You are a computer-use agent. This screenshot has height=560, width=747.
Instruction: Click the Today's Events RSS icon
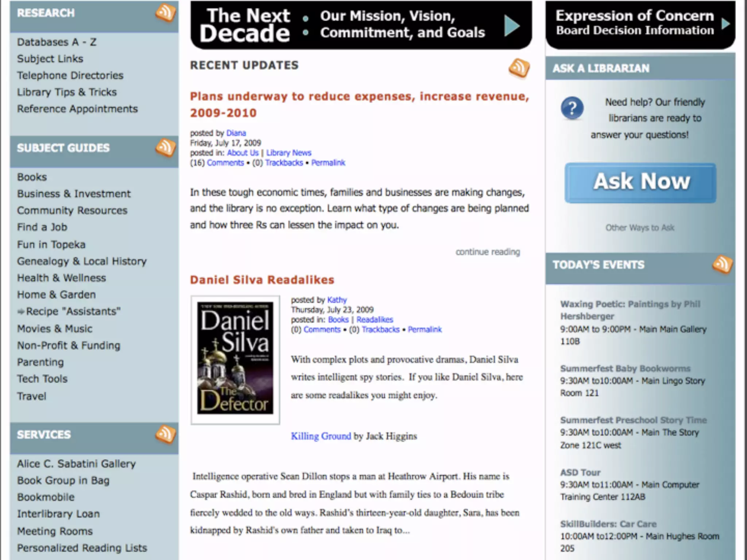722,264
